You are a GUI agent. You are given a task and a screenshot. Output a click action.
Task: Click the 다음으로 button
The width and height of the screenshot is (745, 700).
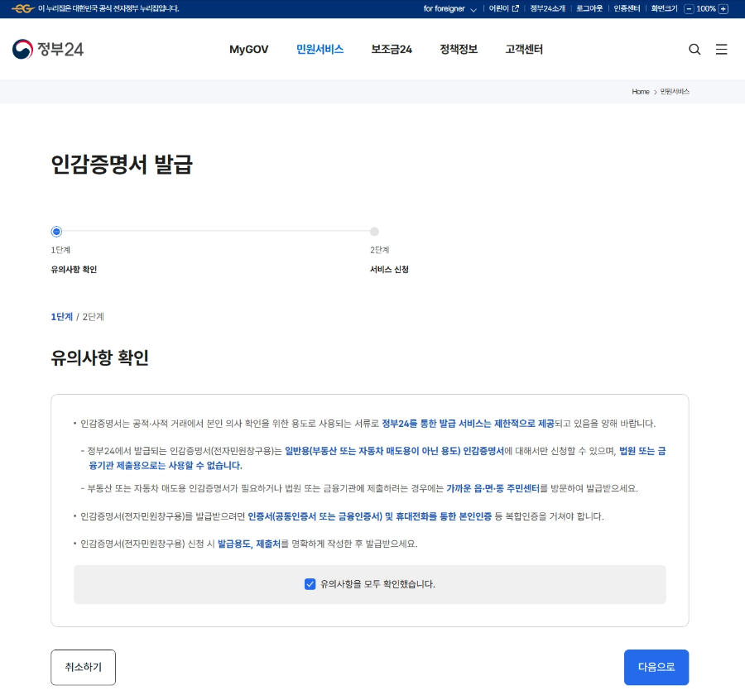tap(656, 667)
